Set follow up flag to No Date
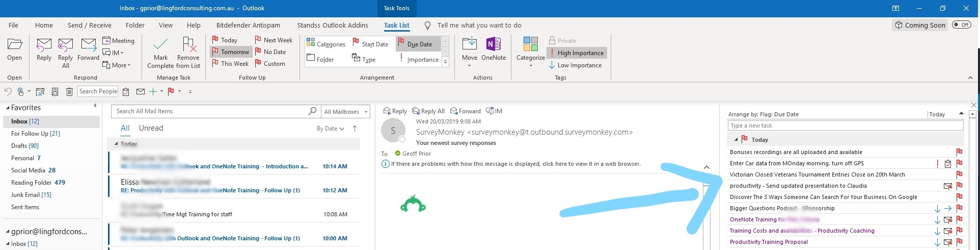Screen dimensions: 980x250 pos(270,52)
